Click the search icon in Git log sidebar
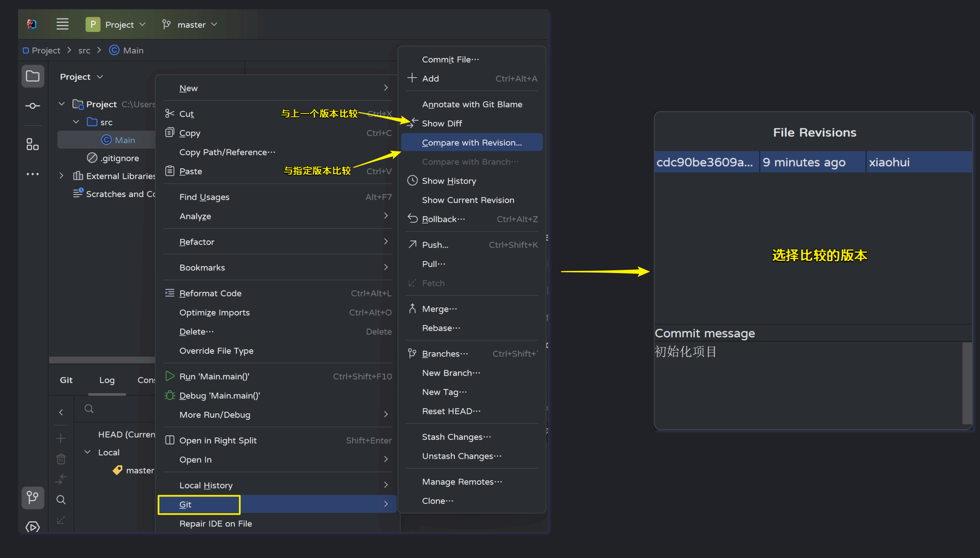Screen dimensions: 980x558 point(61,500)
